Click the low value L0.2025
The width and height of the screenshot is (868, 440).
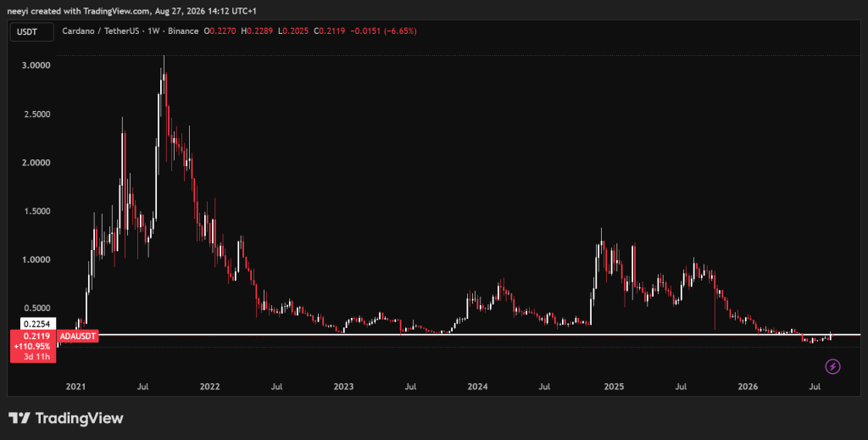pos(293,31)
